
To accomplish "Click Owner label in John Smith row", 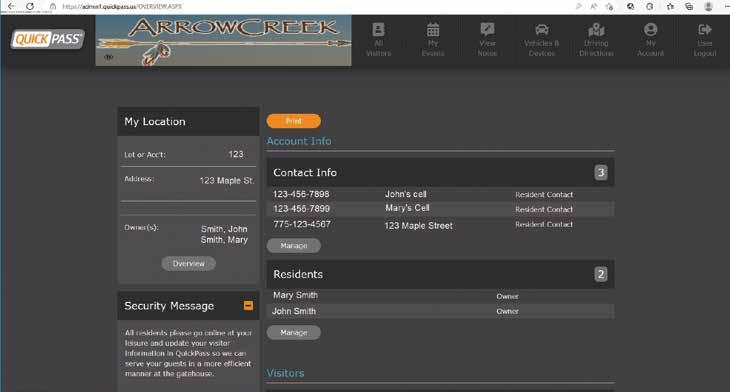I will [x=507, y=311].
